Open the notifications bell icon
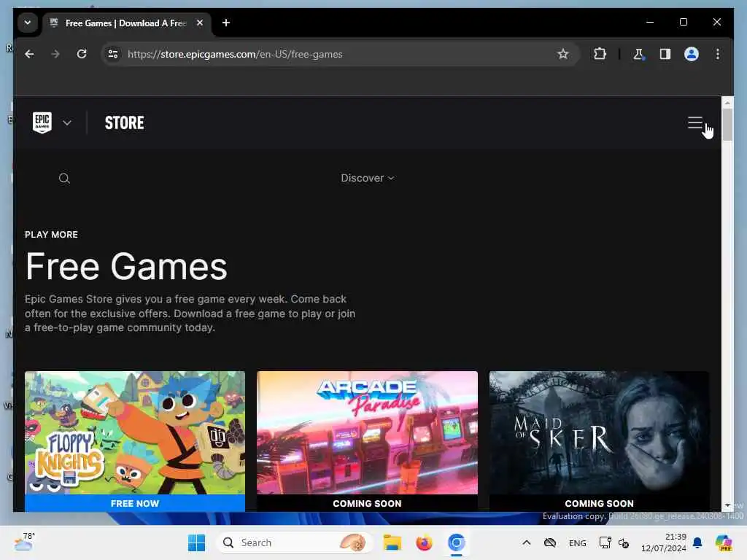The image size is (747, 560). (697, 542)
